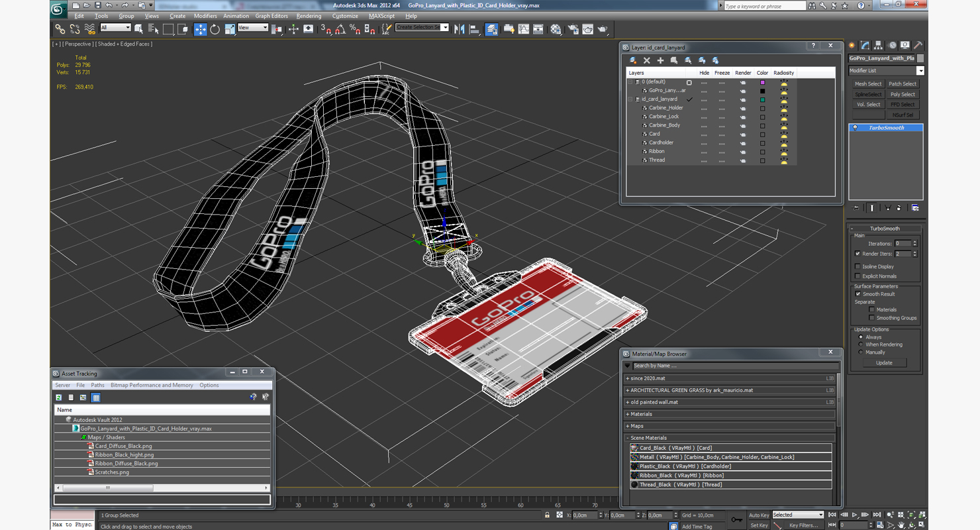Activate Select and Move tool
Viewport: 980px width, 530px height.
coord(200,29)
